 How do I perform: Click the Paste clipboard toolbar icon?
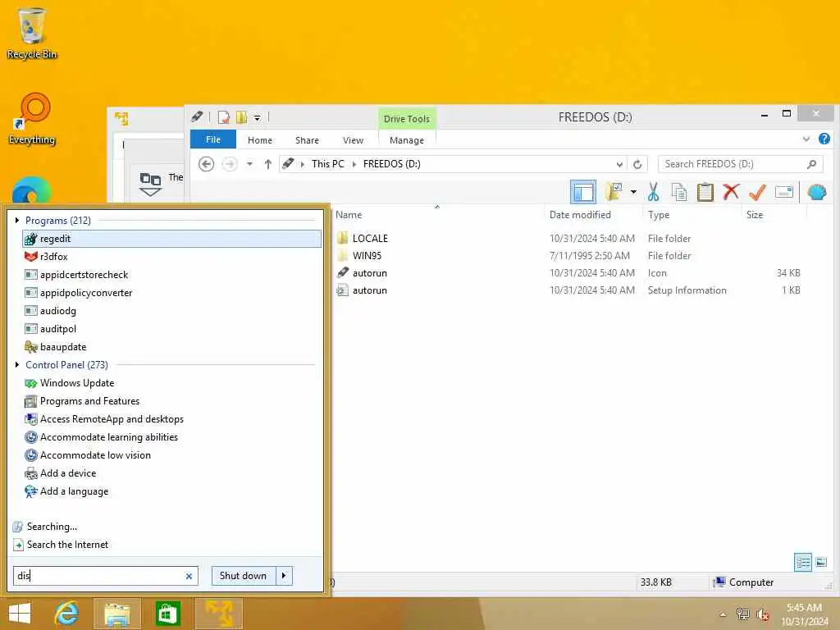(705, 192)
